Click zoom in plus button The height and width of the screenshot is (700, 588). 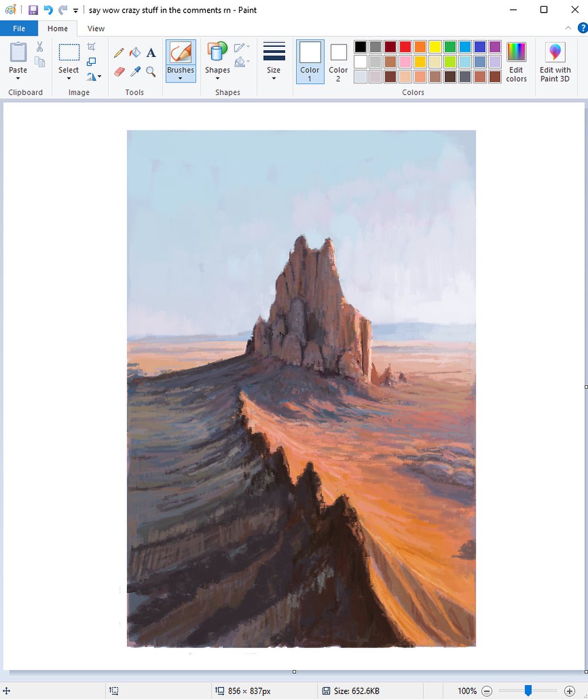click(569, 691)
